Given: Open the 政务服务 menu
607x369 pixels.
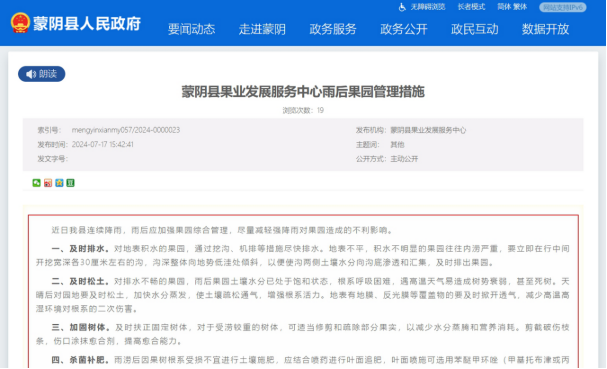Looking at the screenshot, I should (x=333, y=29).
